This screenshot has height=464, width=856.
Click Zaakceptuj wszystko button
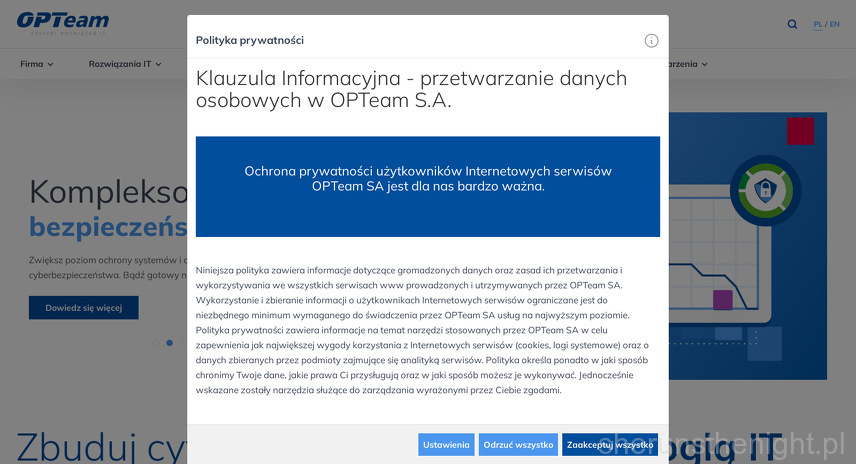pos(610,444)
